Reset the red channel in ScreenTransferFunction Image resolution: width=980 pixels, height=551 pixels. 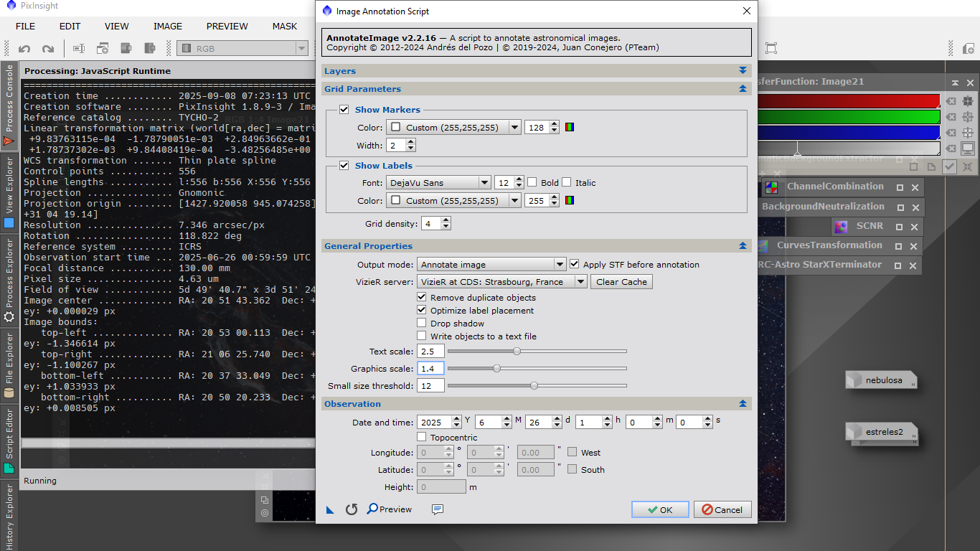tap(951, 101)
